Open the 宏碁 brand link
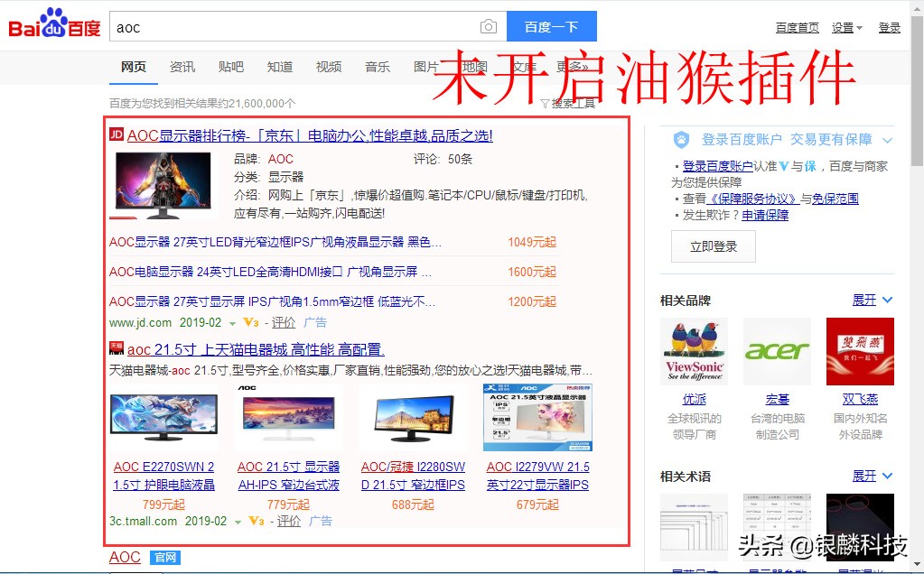 pyautogui.click(x=778, y=400)
